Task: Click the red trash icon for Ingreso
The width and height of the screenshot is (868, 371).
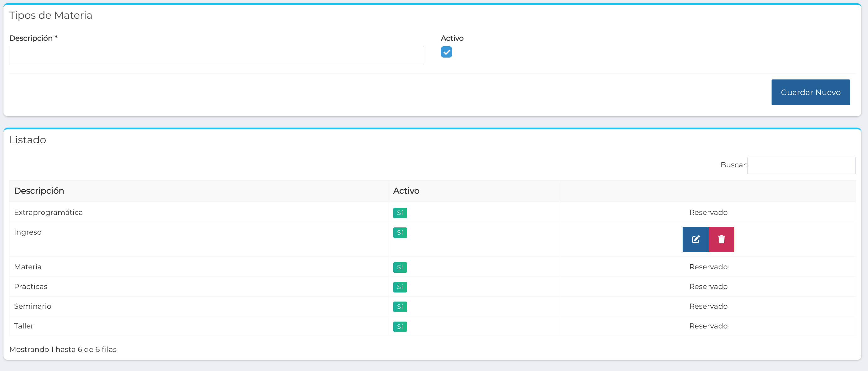Action: [721, 239]
